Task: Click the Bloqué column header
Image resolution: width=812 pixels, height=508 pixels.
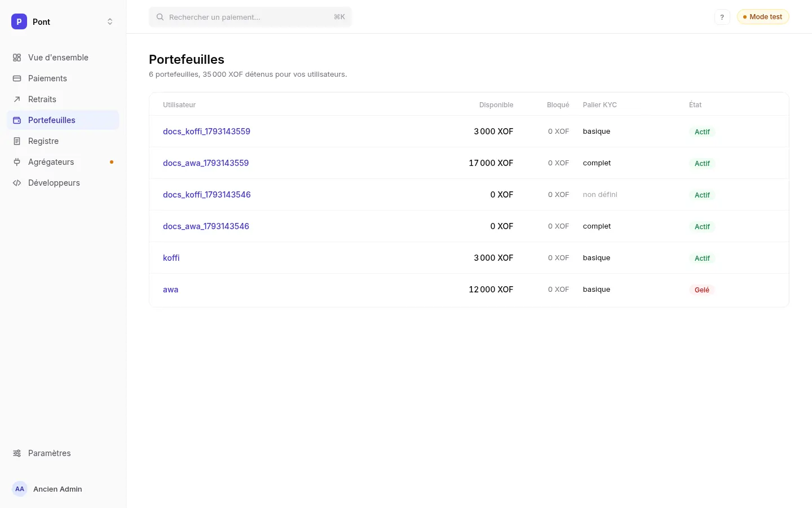Action: 558,105
